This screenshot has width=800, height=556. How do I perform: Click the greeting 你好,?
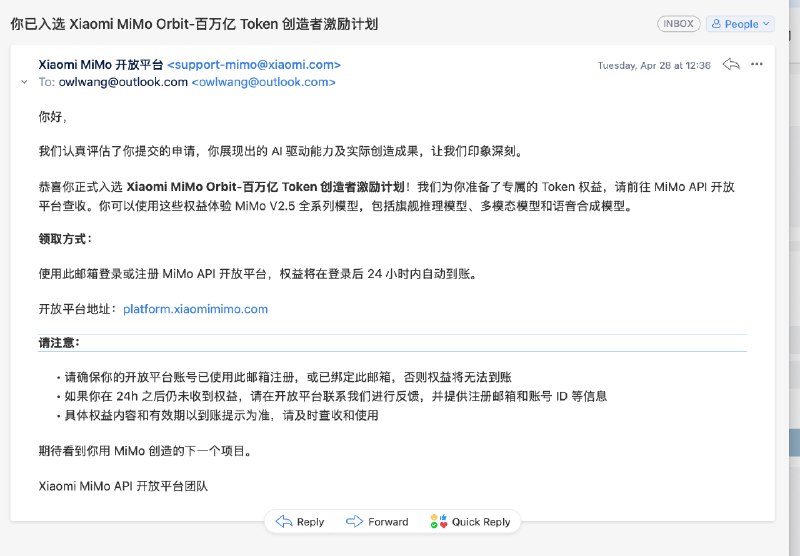coord(53,117)
